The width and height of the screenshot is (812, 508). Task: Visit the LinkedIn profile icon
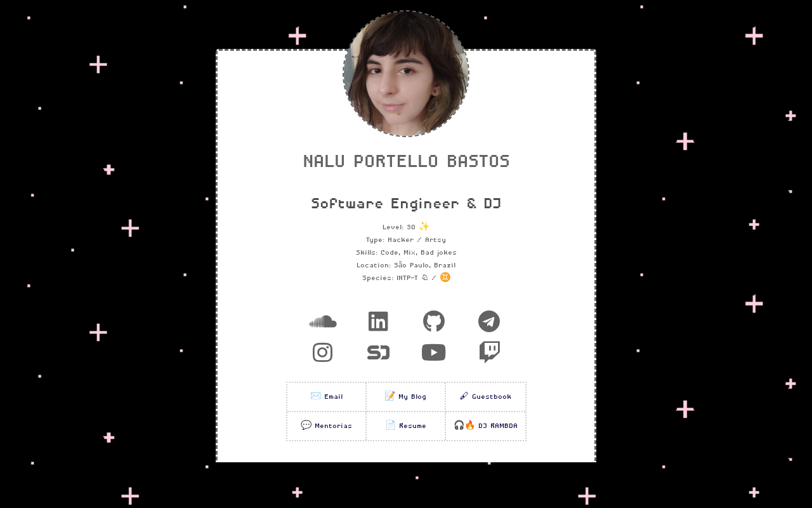378,321
